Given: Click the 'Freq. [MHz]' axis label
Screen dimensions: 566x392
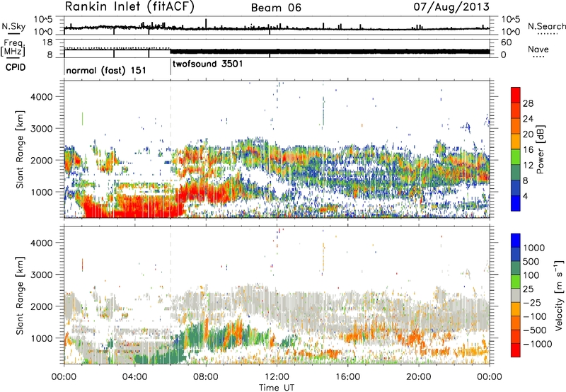Looking at the screenshot, I should pos(13,48).
